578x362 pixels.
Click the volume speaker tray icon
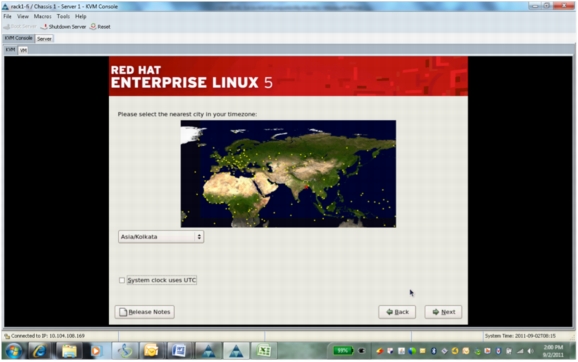coord(530,351)
